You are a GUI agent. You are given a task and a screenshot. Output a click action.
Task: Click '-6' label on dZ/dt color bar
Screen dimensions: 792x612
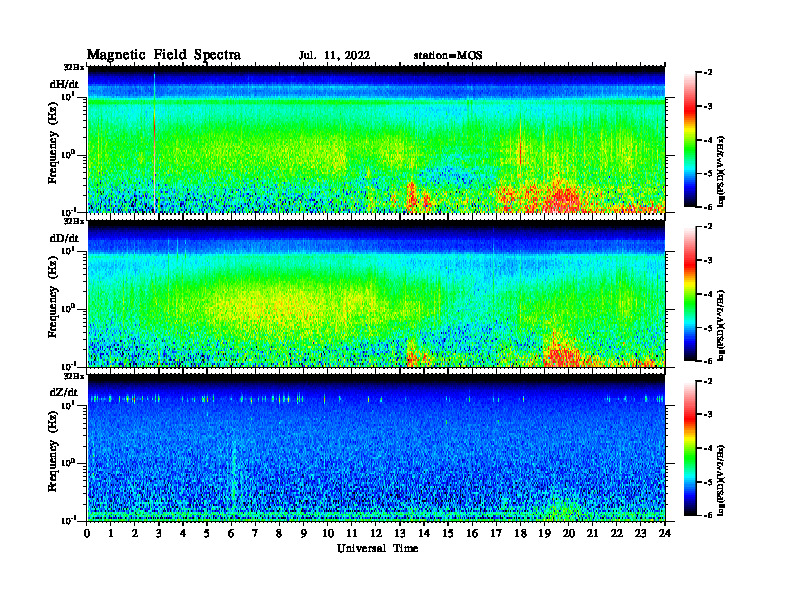coord(708,515)
